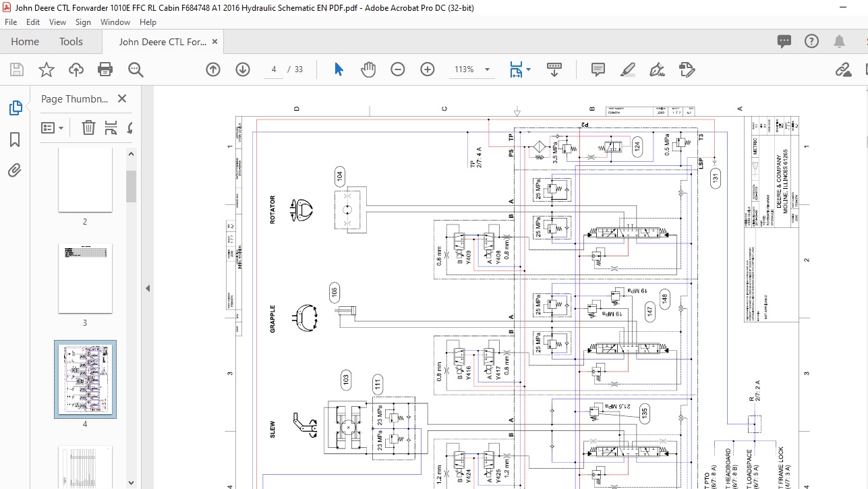This screenshot has height=489, width=868.
Task: Click the current page number field
Action: 274,69
